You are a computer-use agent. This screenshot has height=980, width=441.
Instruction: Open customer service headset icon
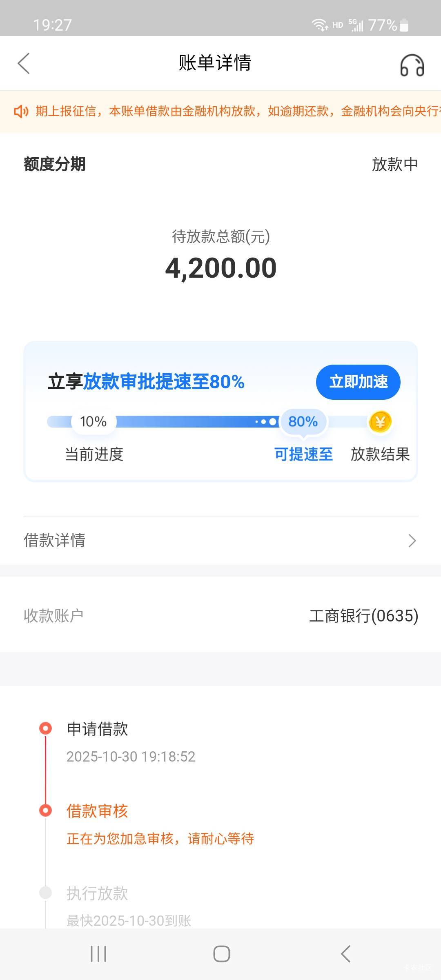click(412, 65)
